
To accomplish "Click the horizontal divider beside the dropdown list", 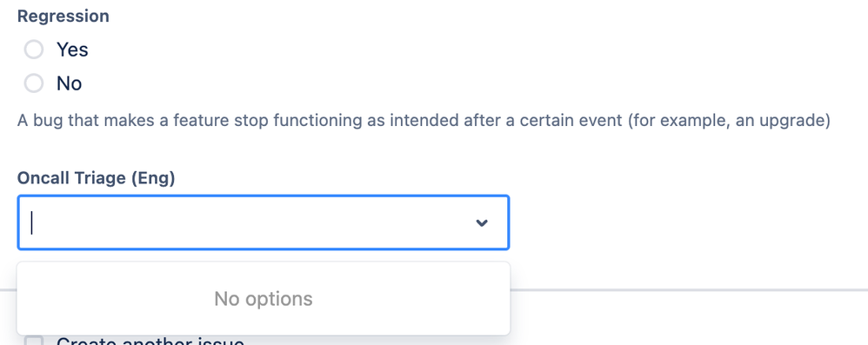I will pyautogui.click(x=689, y=289).
